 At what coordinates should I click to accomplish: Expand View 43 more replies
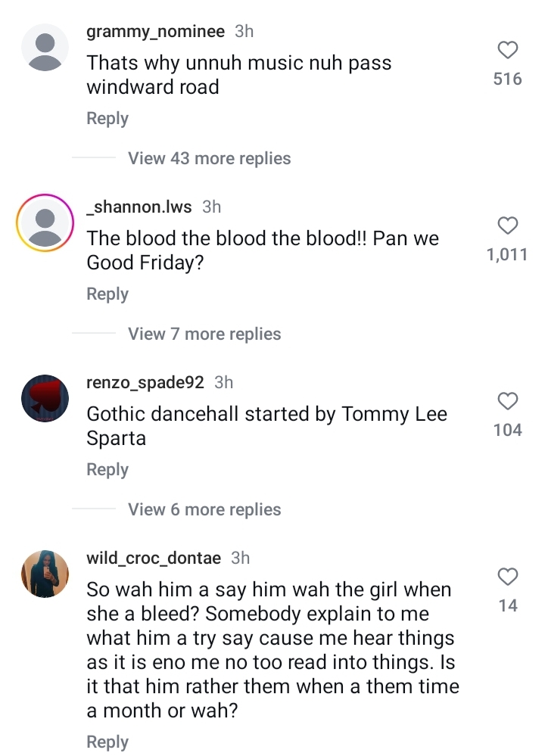pos(210,158)
